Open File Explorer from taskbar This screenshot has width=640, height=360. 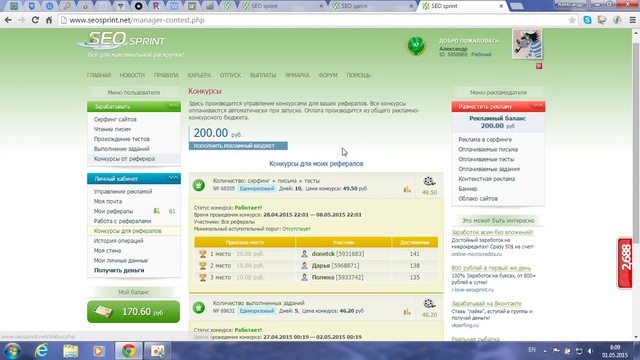click(x=70, y=351)
